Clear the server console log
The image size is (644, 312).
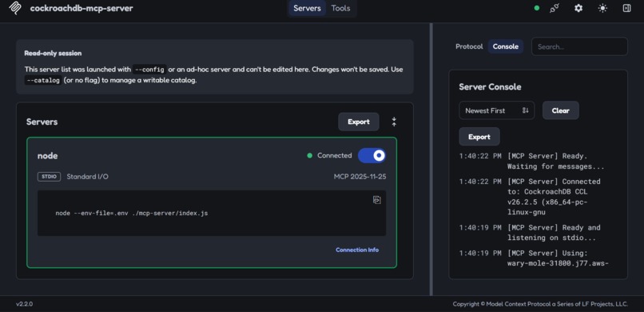[x=561, y=110]
